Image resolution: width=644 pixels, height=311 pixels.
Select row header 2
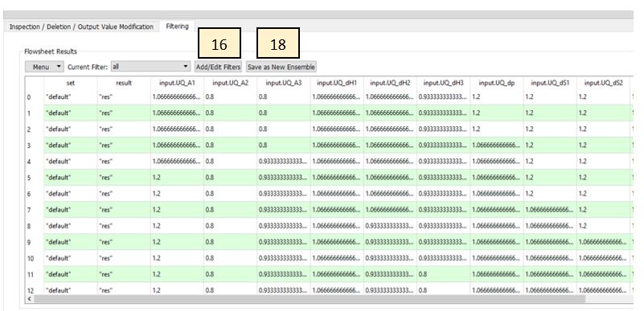pos(35,129)
